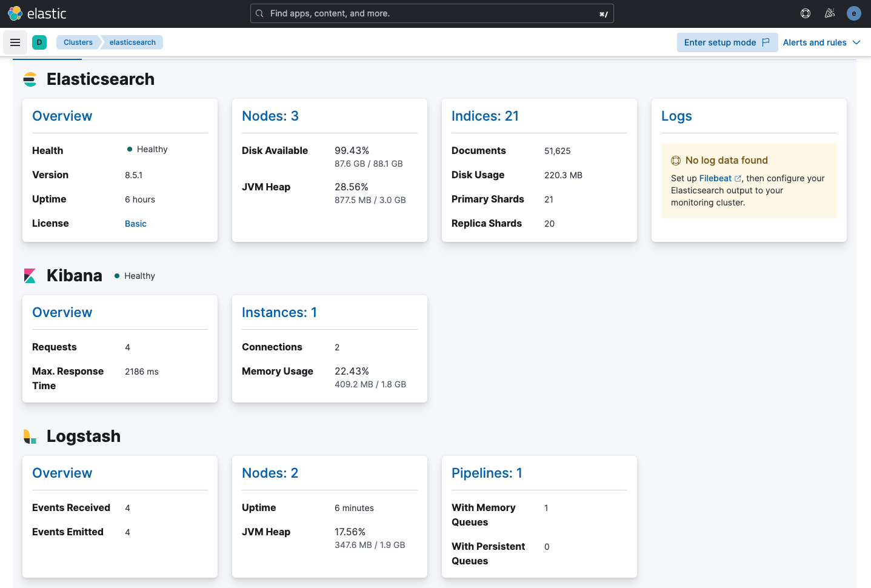Click the With Persistent Queues 0 value

pyautogui.click(x=547, y=547)
